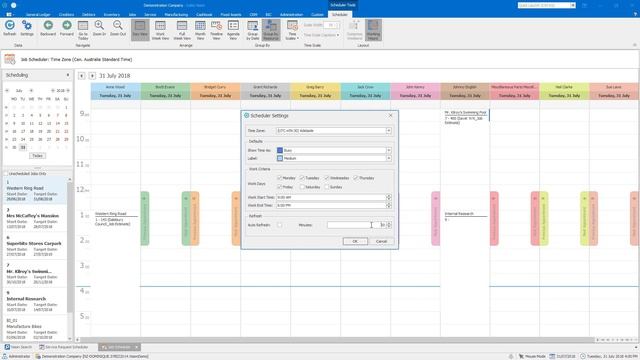Open the Settings gear in the ribbon

click(x=27, y=29)
